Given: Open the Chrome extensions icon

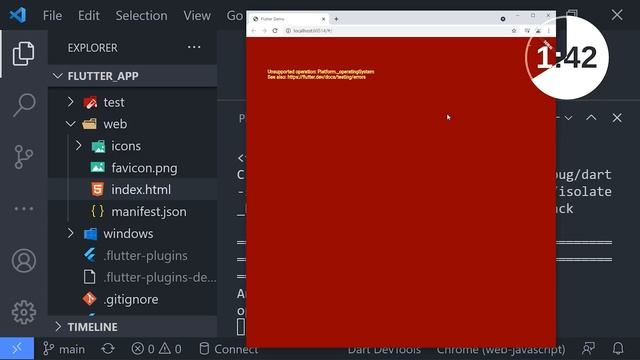Looking at the screenshot, I should coord(527,31).
